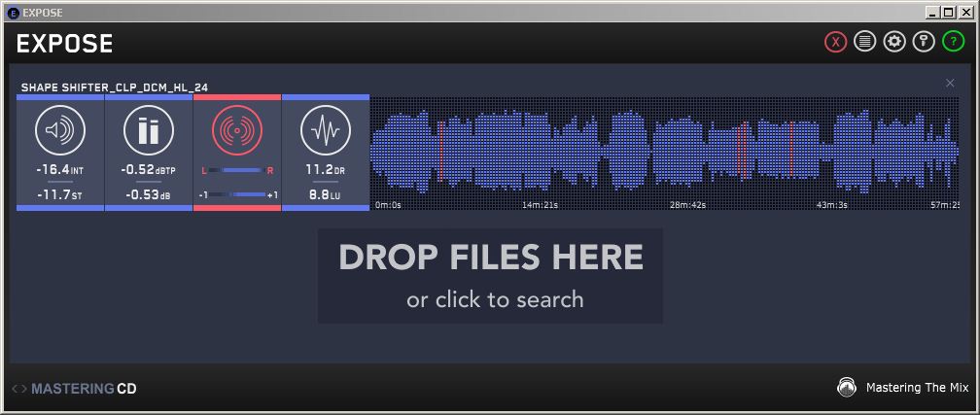This screenshot has width=980, height=415.
Task: Click the key license icon
Action: pyautogui.click(x=923, y=42)
